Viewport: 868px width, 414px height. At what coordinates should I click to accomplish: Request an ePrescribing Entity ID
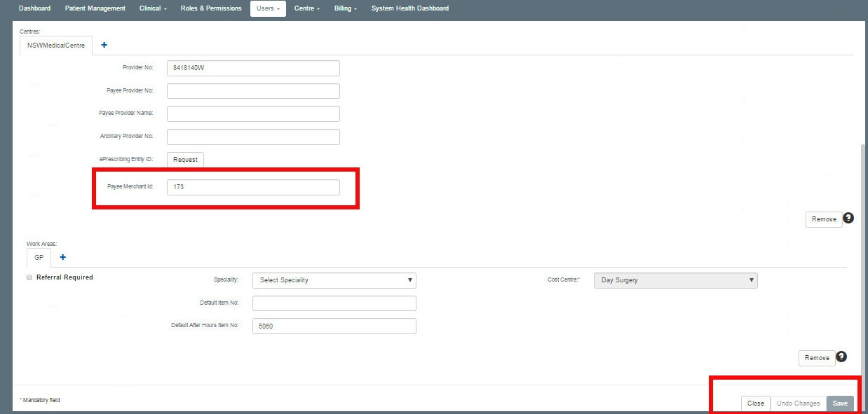185,159
